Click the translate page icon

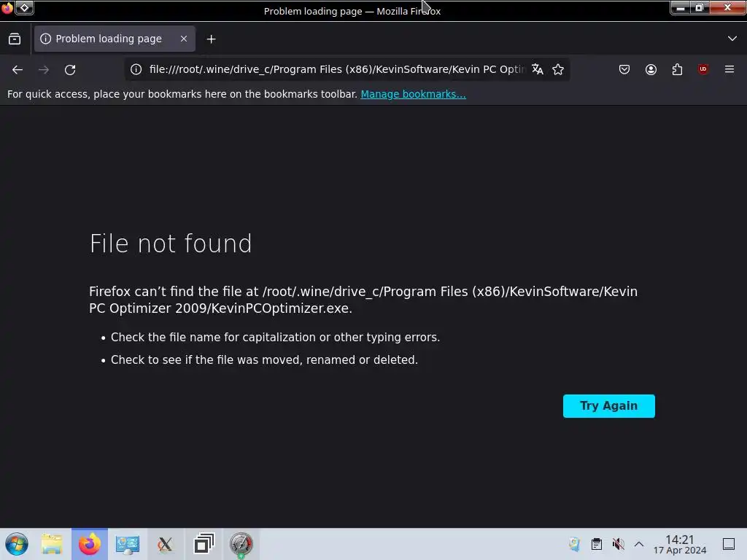(538, 69)
